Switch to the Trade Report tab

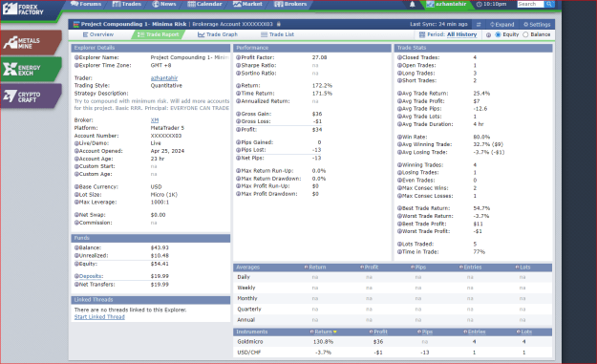(158, 34)
